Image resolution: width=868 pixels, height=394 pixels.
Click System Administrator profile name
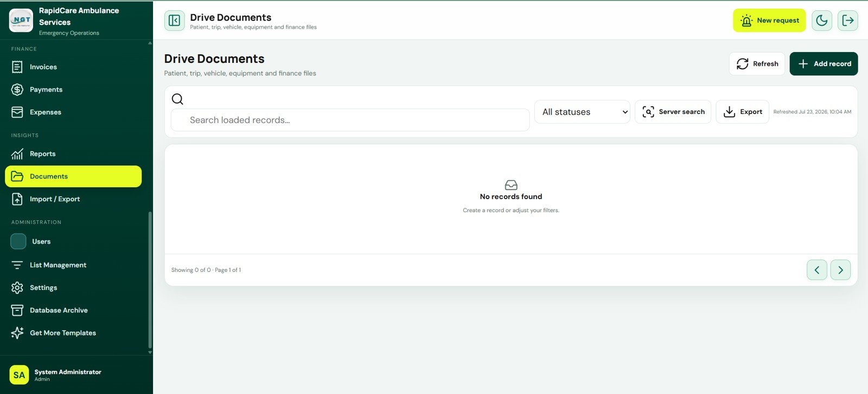pyautogui.click(x=68, y=372)
